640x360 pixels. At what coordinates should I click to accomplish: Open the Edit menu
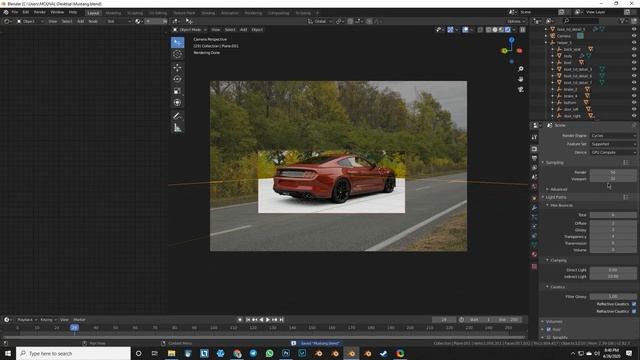26,12
